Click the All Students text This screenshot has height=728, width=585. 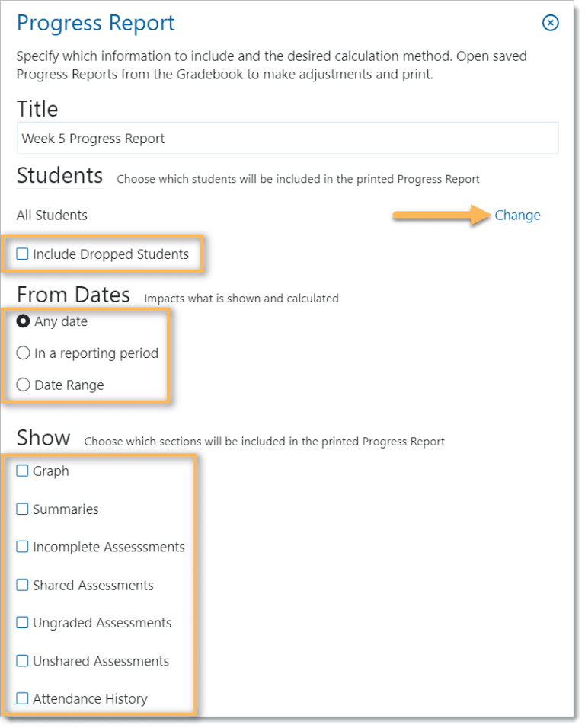coord(51,215)
